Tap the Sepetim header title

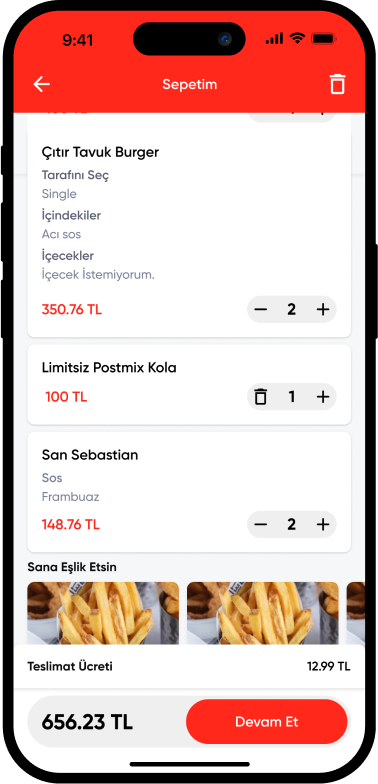tap(190, 84)
